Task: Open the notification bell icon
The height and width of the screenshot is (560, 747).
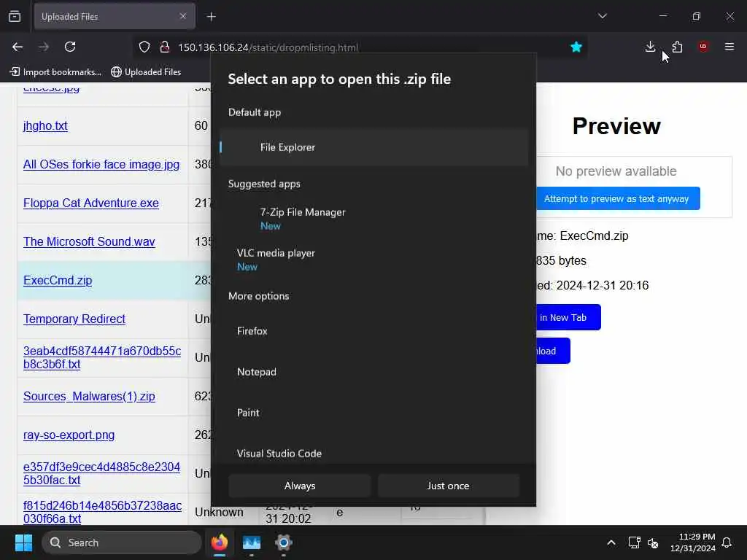Action: click(727, 542)
